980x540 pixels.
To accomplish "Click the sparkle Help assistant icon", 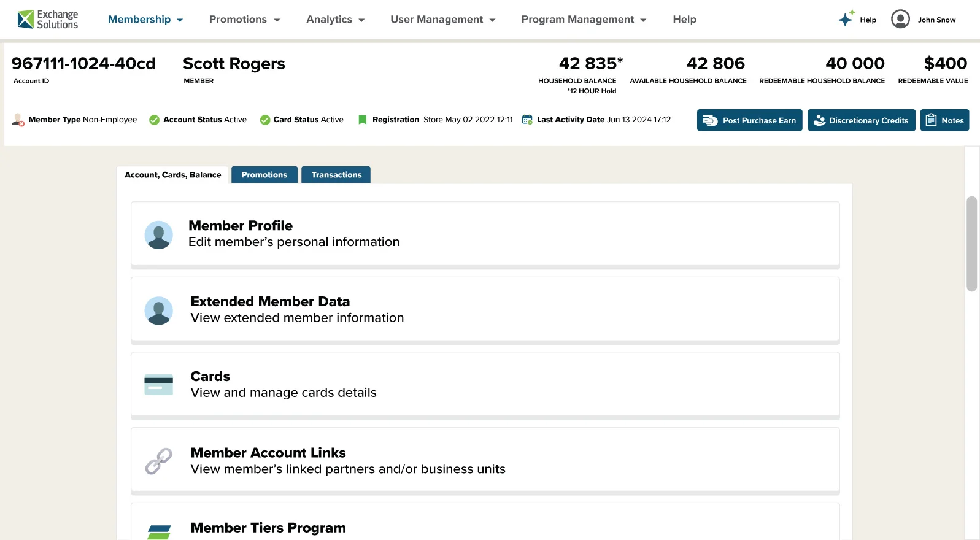I will [x=846, y=19].
